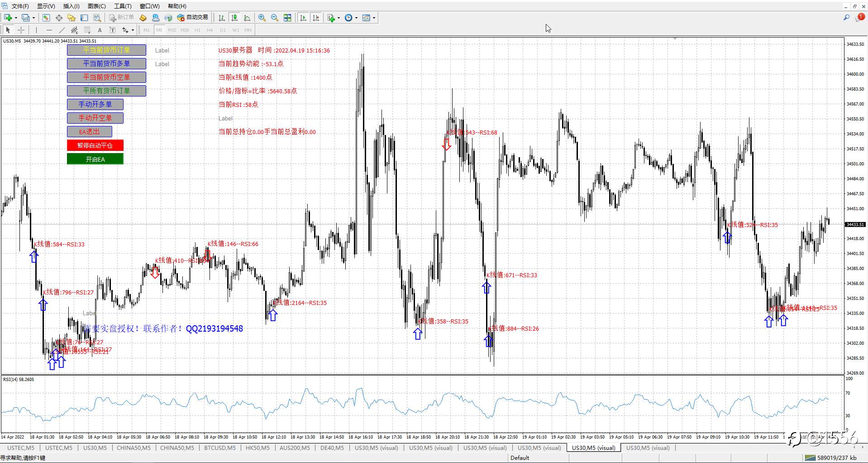Click the 平当前货币多单 button
Screen dimensions: 868x463
(106, 63)
